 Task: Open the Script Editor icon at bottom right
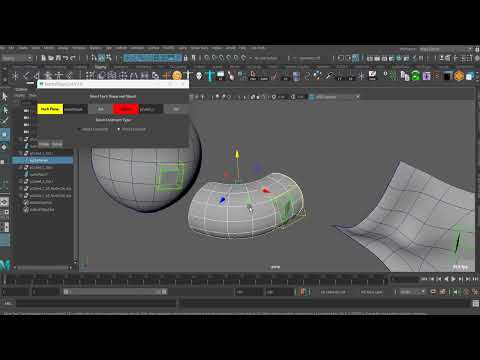[476, 303]
